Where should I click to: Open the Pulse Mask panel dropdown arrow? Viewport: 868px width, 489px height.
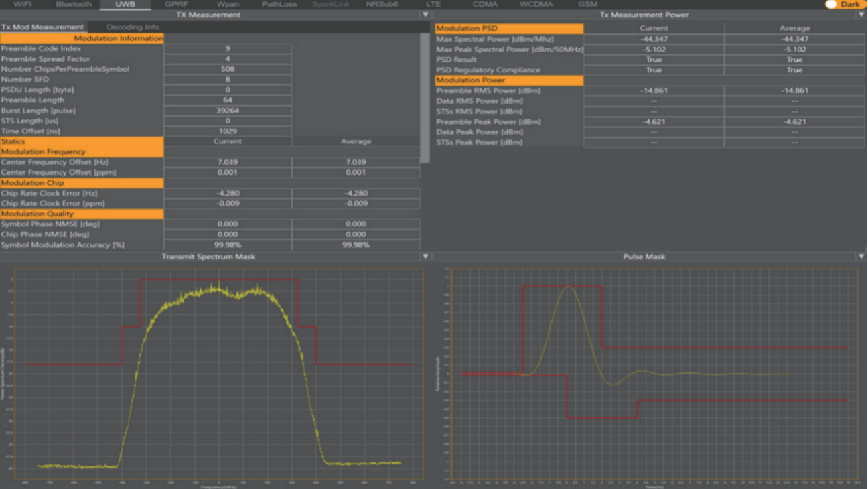[x=861, y=257]
